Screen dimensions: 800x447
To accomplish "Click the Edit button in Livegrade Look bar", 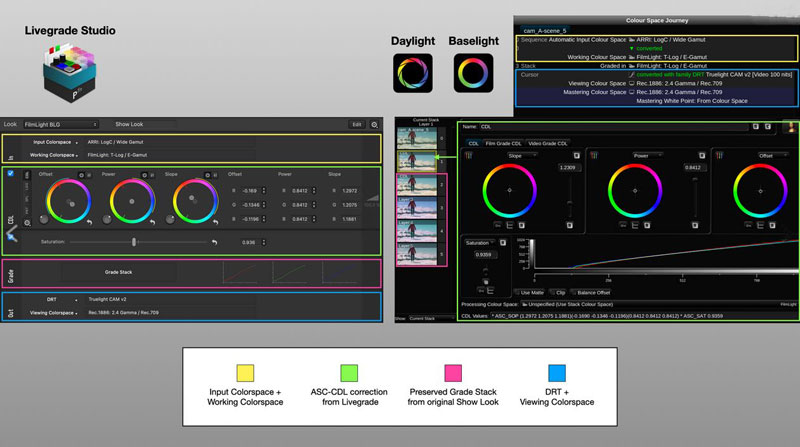I will (x=357, y=125).
